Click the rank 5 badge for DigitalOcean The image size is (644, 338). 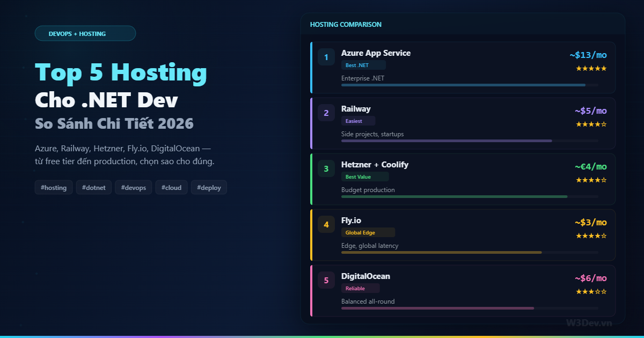[x=326, y=280]
